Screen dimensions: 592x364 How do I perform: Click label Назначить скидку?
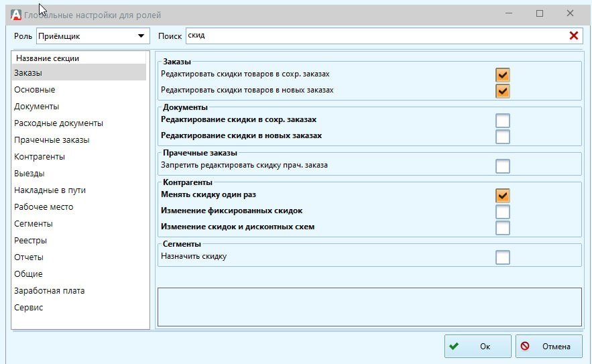[x=194, y=256]
